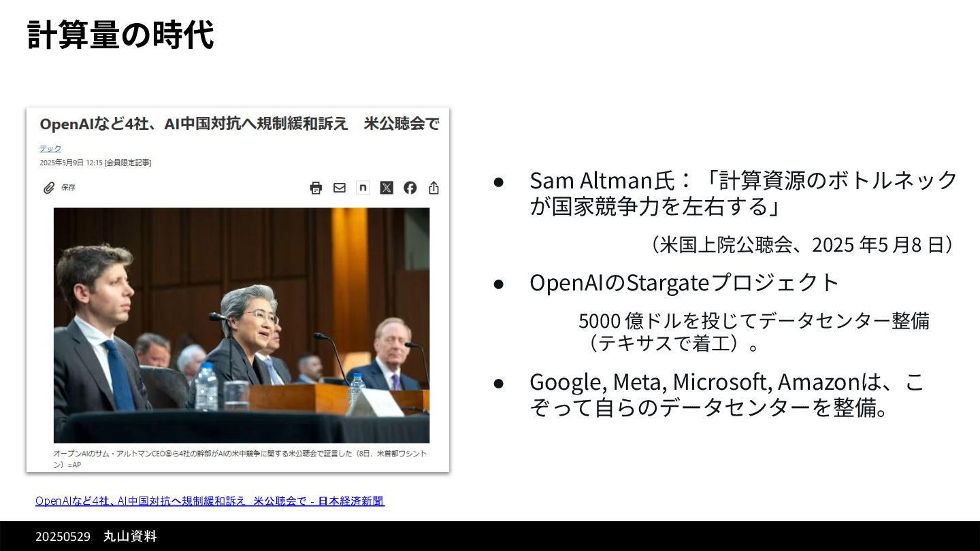This screenshot has height=551, width=980.
Task: Click the email share envelope icon
Action: pyautogui.click(x=340, y=188)
